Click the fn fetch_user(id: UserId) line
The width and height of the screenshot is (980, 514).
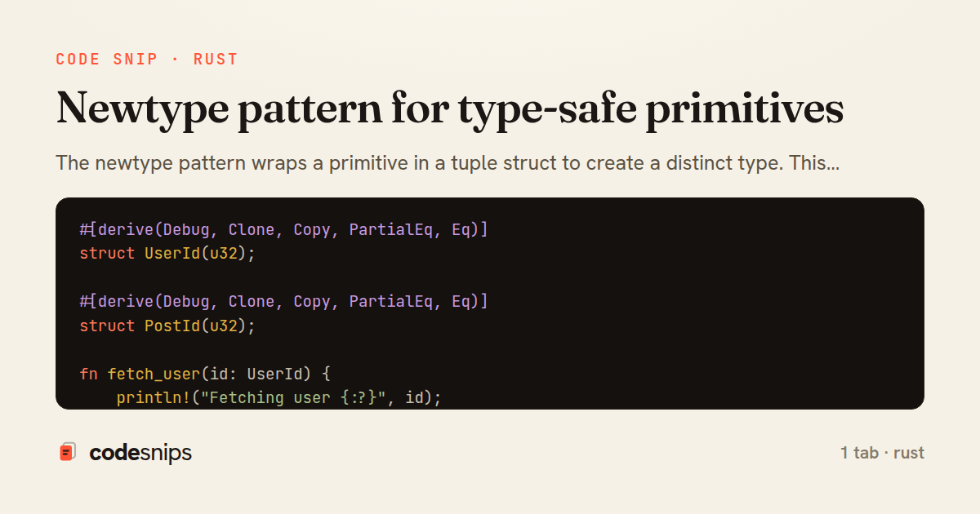204,374
